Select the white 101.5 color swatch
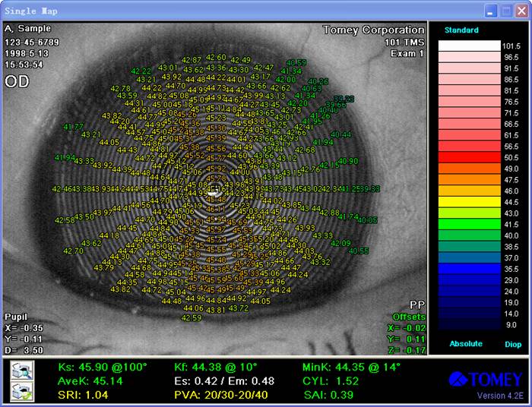Image resolution: width=532 pixels, height=407 pixels. pos(469,46)
